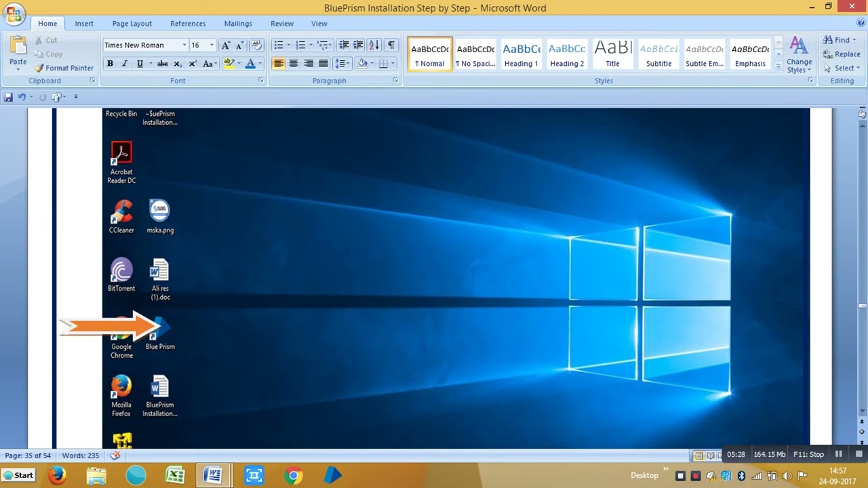This screenshot has height=488, width=868.
Task: Click the Bullets list icon
Action: (x=278, y=45)
